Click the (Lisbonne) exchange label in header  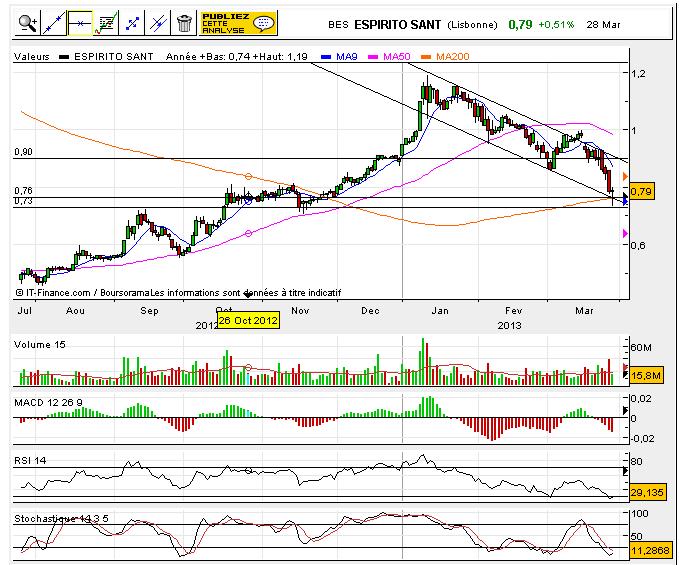[472, 25]
